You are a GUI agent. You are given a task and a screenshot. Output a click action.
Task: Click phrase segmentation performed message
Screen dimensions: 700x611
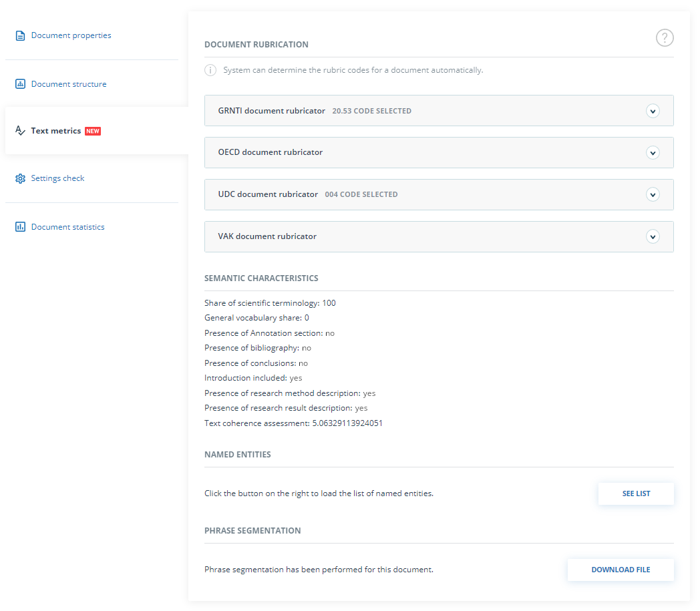click(x=319, y=570)
